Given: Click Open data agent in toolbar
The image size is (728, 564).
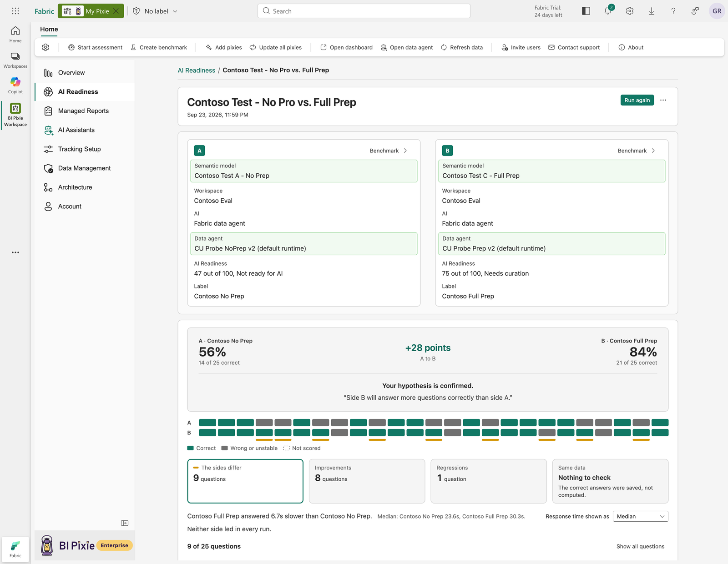Looking at the screenshot, I should [407, 47].
